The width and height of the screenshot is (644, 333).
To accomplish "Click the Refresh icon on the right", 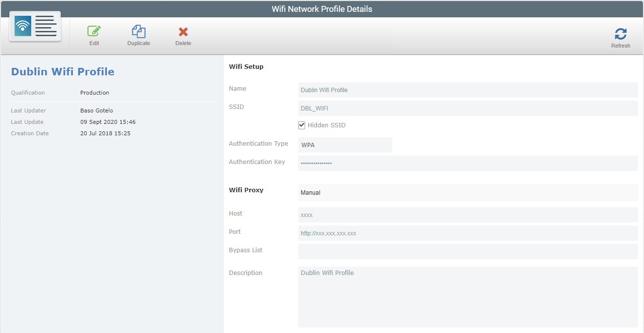I will pyautogui.click(x=620, y=34).
